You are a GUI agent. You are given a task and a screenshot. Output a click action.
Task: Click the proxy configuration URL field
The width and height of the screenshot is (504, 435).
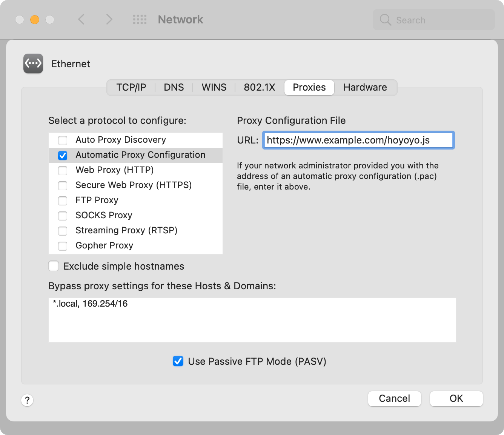(x=358, y=140)
